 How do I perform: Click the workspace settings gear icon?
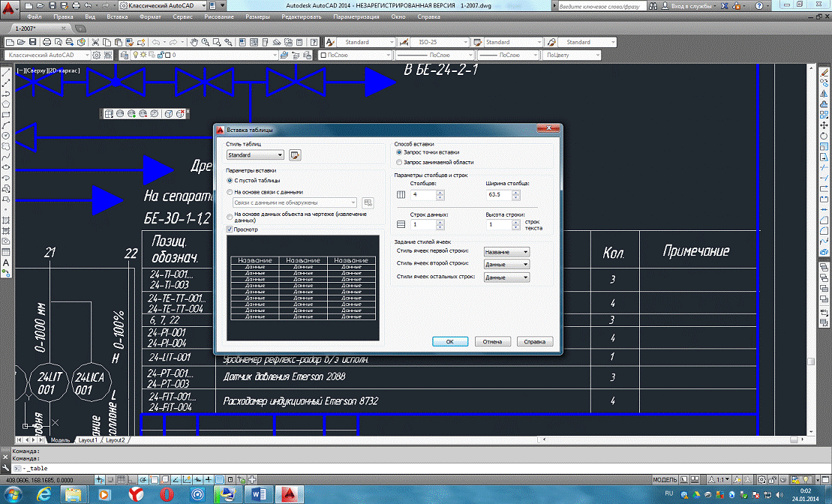pos(98,55)
